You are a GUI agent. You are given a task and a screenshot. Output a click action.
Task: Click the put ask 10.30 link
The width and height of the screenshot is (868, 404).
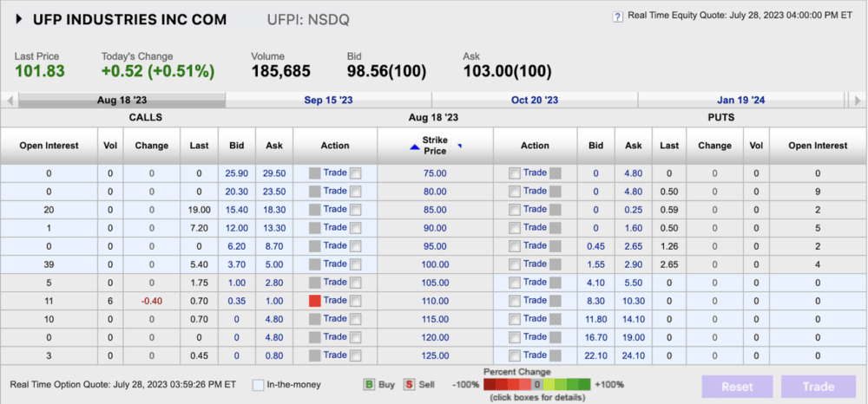[634, 301]
